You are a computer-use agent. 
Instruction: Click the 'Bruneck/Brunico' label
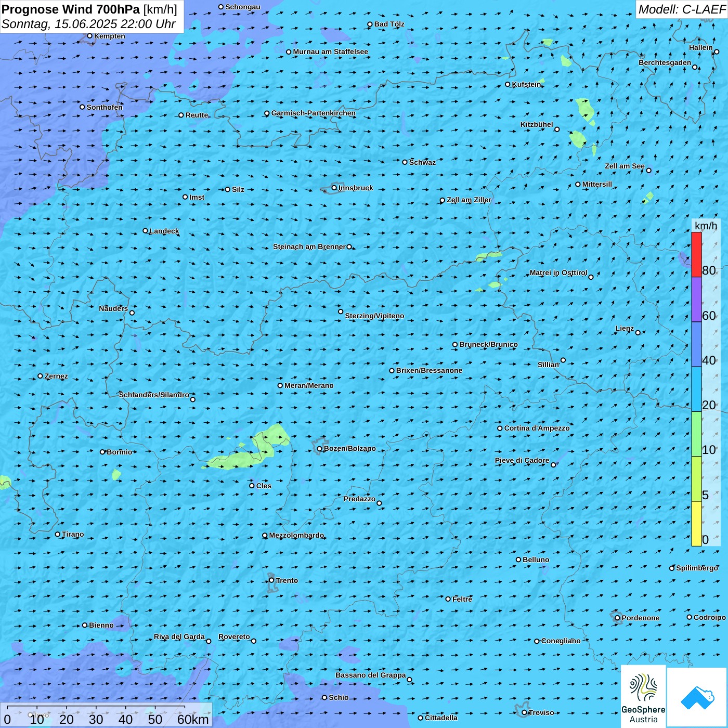pos(488,344)
